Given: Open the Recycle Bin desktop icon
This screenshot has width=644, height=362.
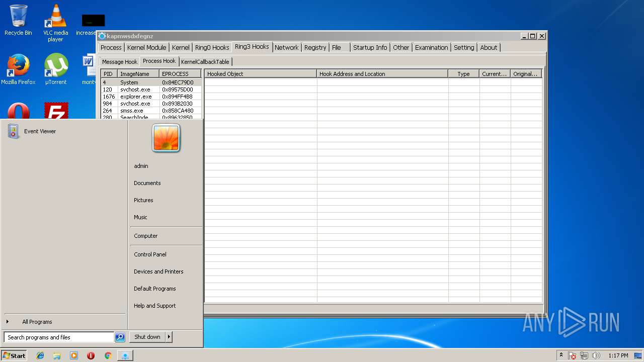Looking at the screenshot, I should click(18, 20).
